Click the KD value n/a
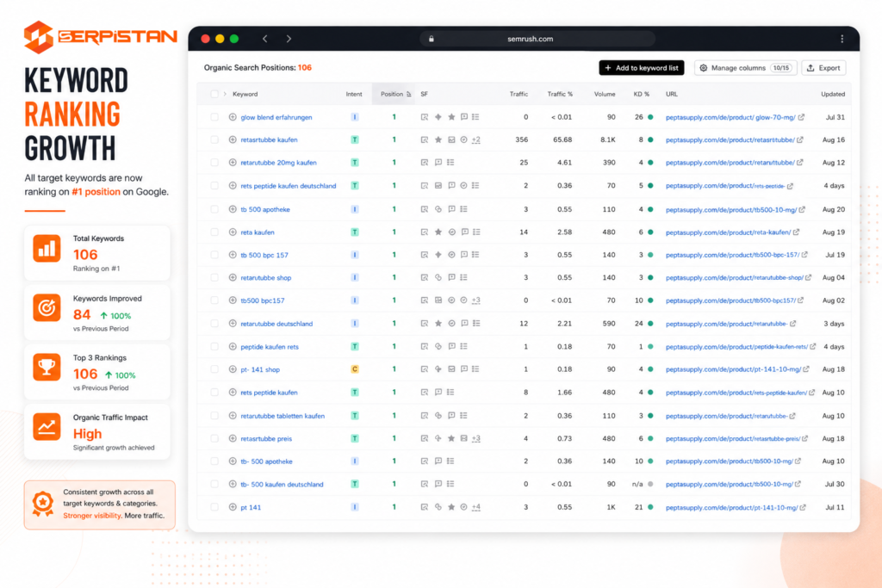The image size is (882, 588). point(637,484)
